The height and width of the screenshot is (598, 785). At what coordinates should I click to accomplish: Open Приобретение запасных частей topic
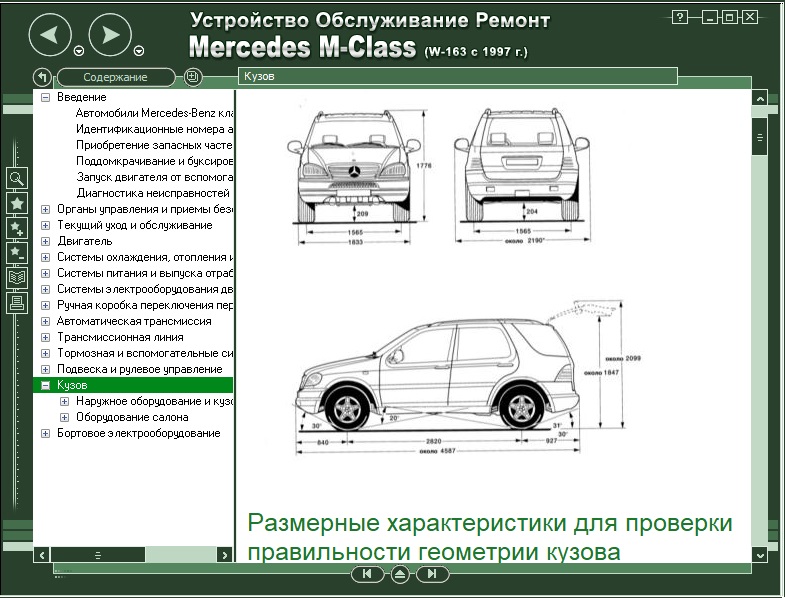154,145
